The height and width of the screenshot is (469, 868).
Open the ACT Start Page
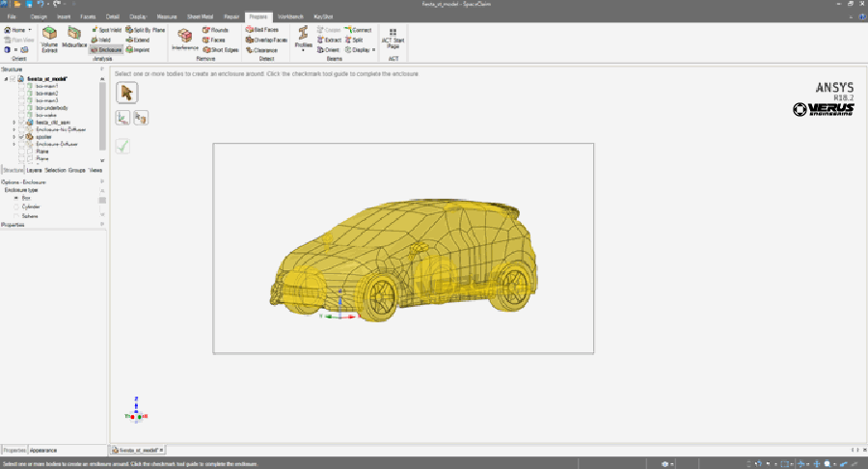pyautogui.click(x=393, y=39)
